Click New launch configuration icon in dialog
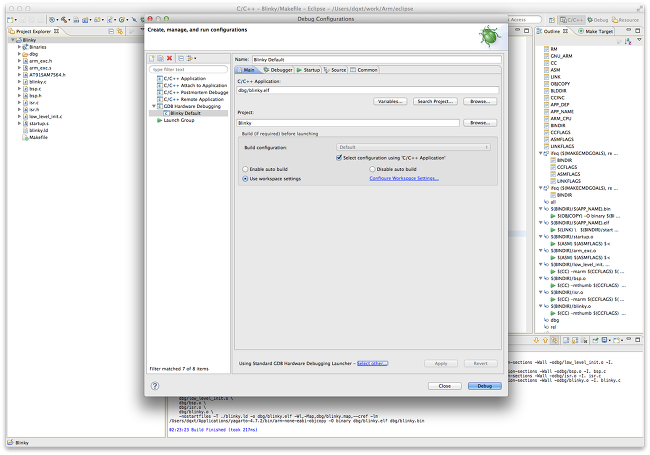Screen dimensions: 650x455 click(x=152, y=58)
